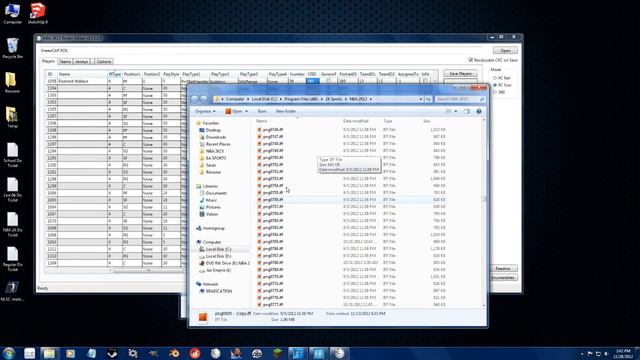Image resolution: width=640 pixels, height=360 pixels.
Task: Switch to the Players tab
Action: [x=48, y=61]
